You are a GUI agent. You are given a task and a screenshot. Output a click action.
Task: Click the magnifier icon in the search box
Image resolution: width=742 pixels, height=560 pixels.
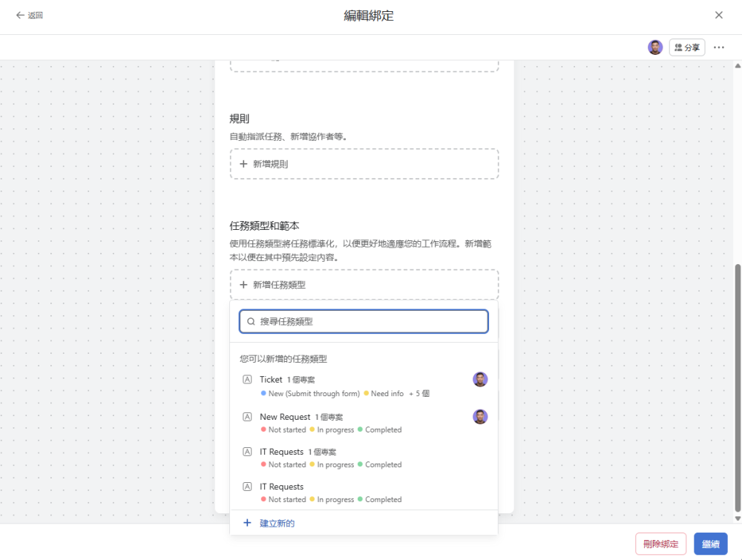[251, 322]
